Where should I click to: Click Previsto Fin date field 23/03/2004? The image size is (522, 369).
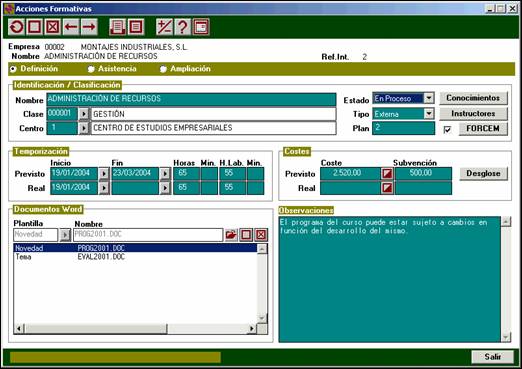coord(135,173)
